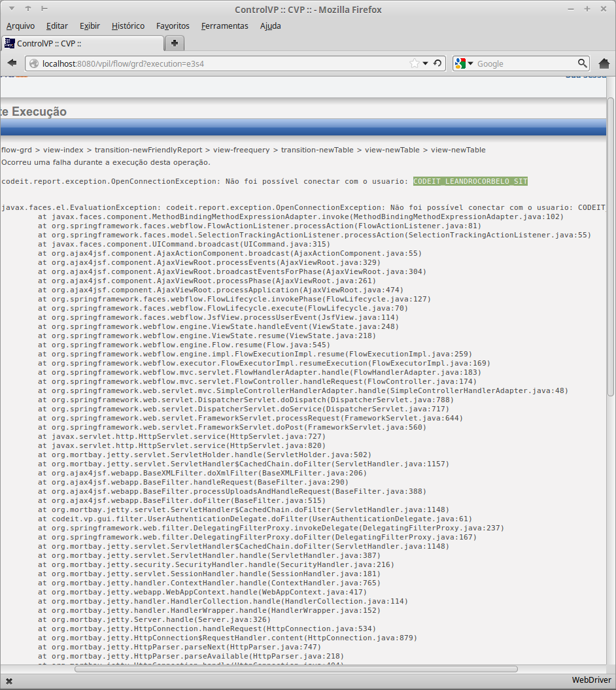Expand the URL history dropdown arrow
The width and height of the screenshot is (616, 690).
coord(426,63)
